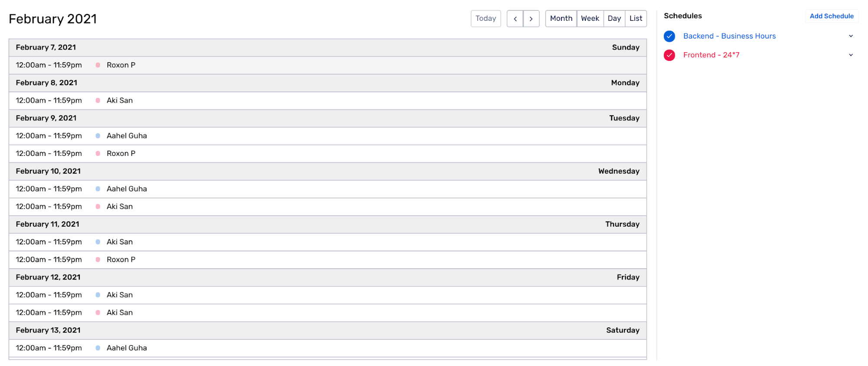Click the Thursday day label
Viewport: 868px width, 366px height.
(622, 224)
